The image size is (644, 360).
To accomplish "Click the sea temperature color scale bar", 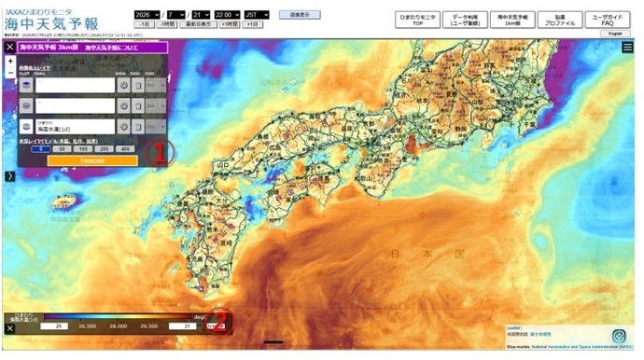I will tap(118, 317).
